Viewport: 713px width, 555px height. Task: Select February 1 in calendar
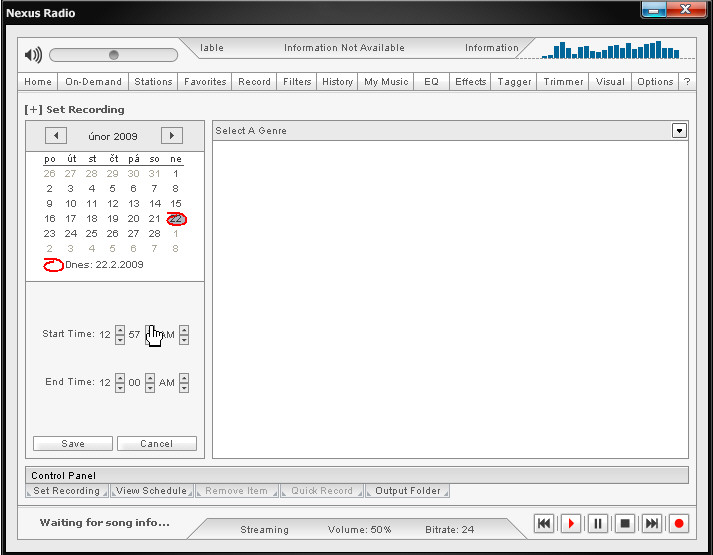pos(176,174)
